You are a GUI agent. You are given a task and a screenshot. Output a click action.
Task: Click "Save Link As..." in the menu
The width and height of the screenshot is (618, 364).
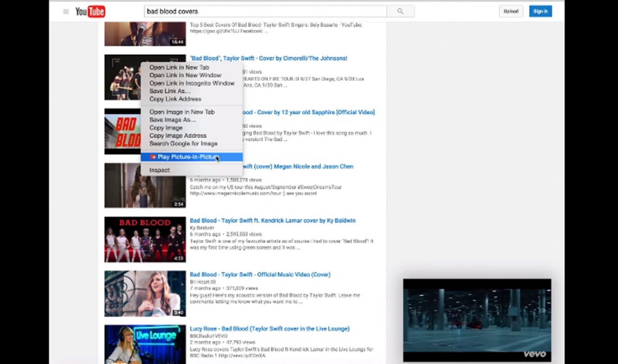170,91
